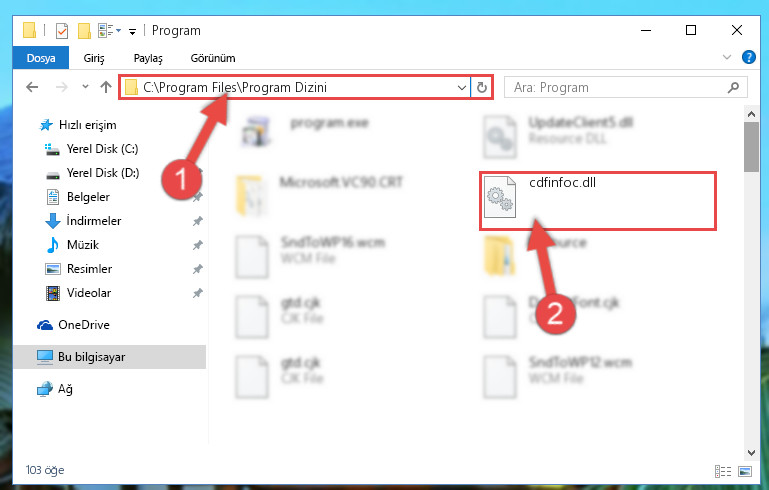Open Yerel Disk (C:) in sidebar
The image size is (769, 490).
tap(103, 149)
